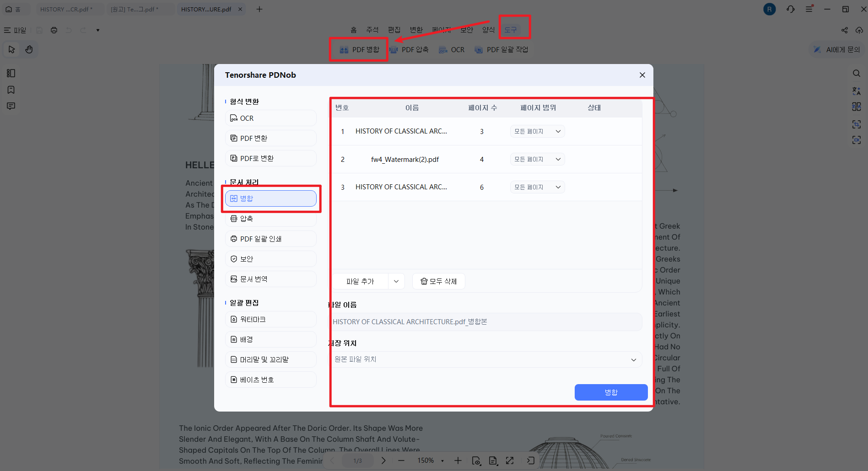Click the PDF 병합 toolbar button
The image size is (868, 471).
pos(360,49)
